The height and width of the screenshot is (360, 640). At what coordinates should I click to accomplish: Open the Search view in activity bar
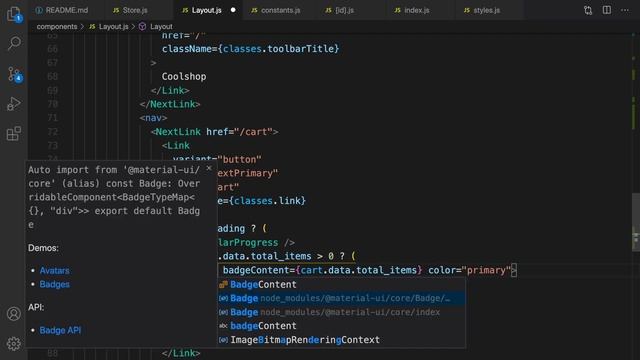(14, 43)
